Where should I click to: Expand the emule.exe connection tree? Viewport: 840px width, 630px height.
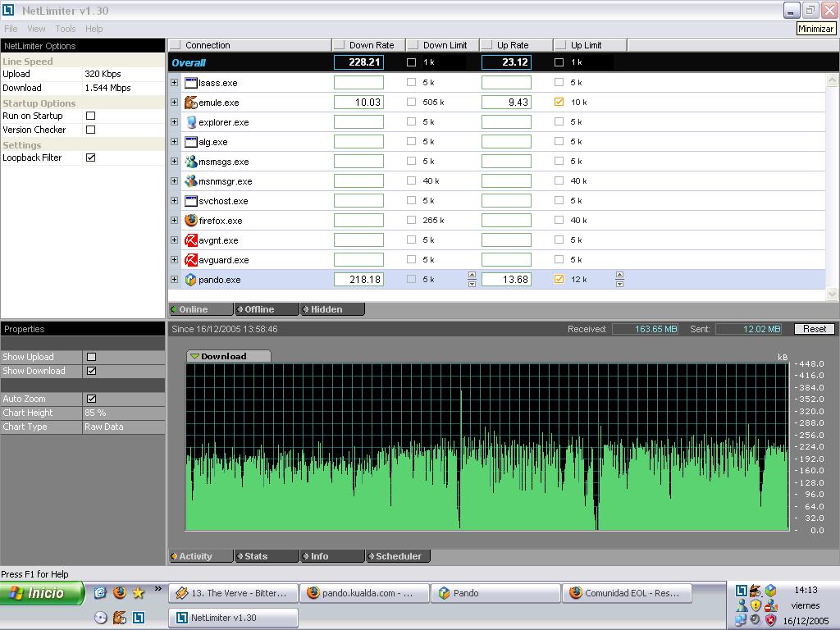pos(175,103)
